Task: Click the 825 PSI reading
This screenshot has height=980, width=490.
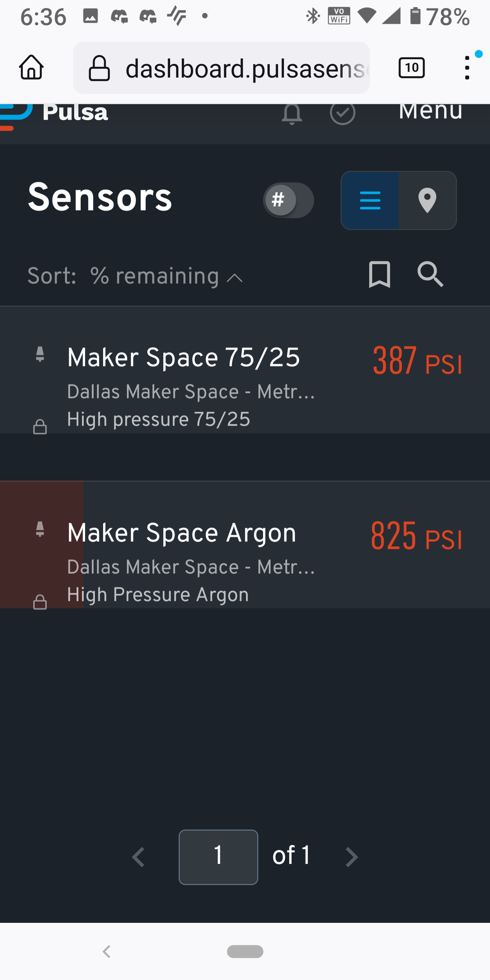Action: pos(416,536)
